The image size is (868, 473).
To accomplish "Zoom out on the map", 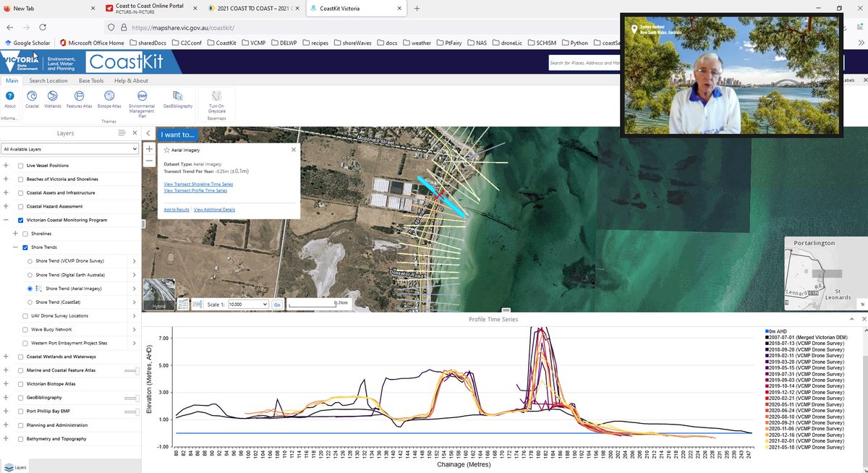I will point(149,160).
